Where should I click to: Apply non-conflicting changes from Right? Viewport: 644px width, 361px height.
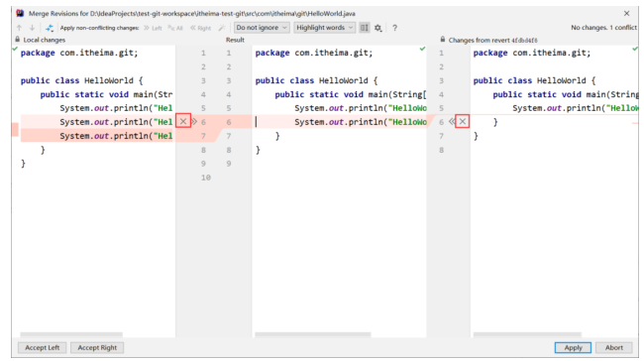coord(200,28)
